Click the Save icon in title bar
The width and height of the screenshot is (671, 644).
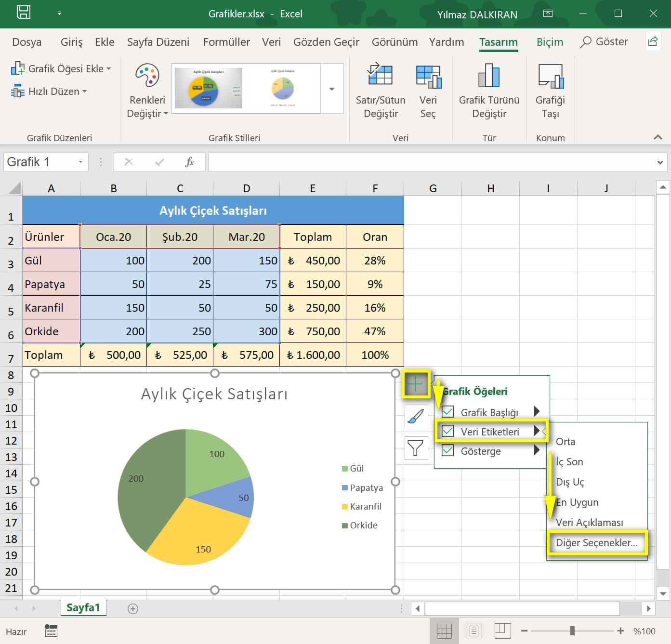coord(24,12)
